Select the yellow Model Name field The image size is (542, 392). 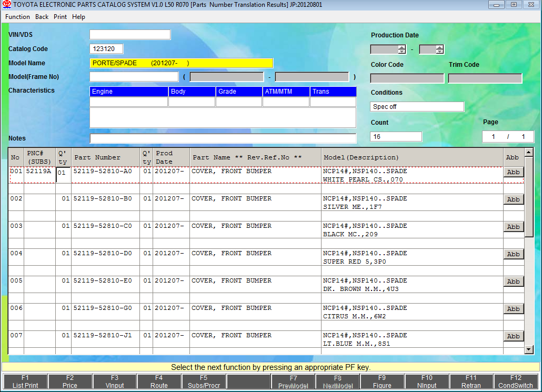point(182,63)
